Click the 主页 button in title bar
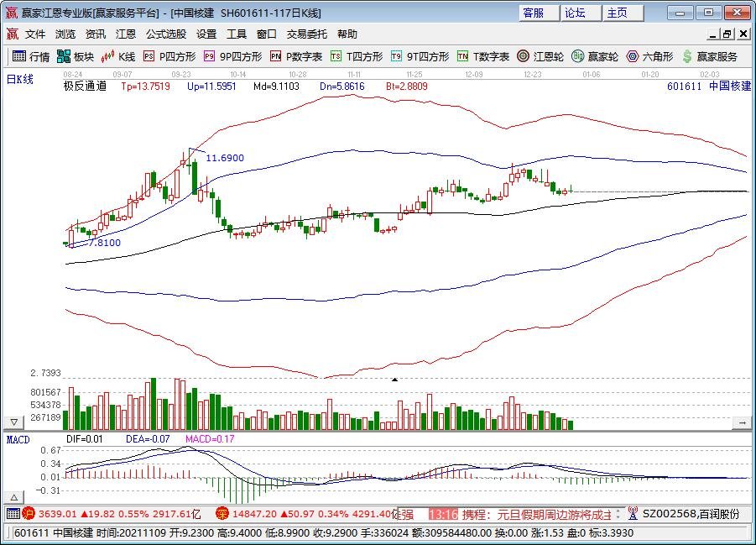The image size is (756, 545). pos(623,13)
